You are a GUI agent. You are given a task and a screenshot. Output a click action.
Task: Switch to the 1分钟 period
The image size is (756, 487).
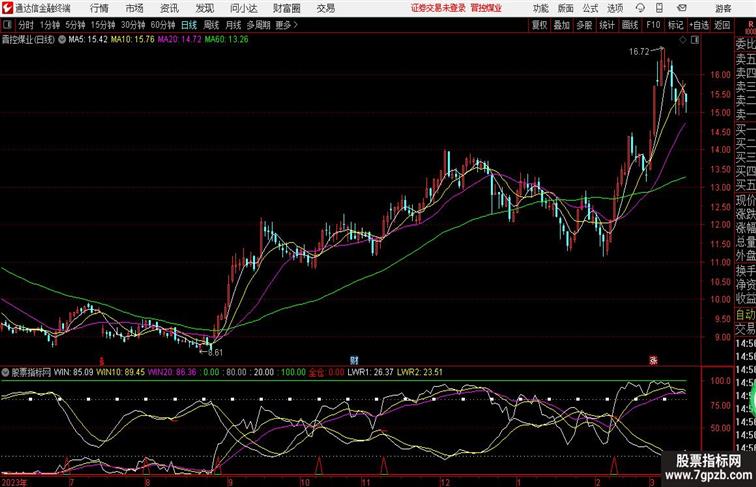[50, 25]
